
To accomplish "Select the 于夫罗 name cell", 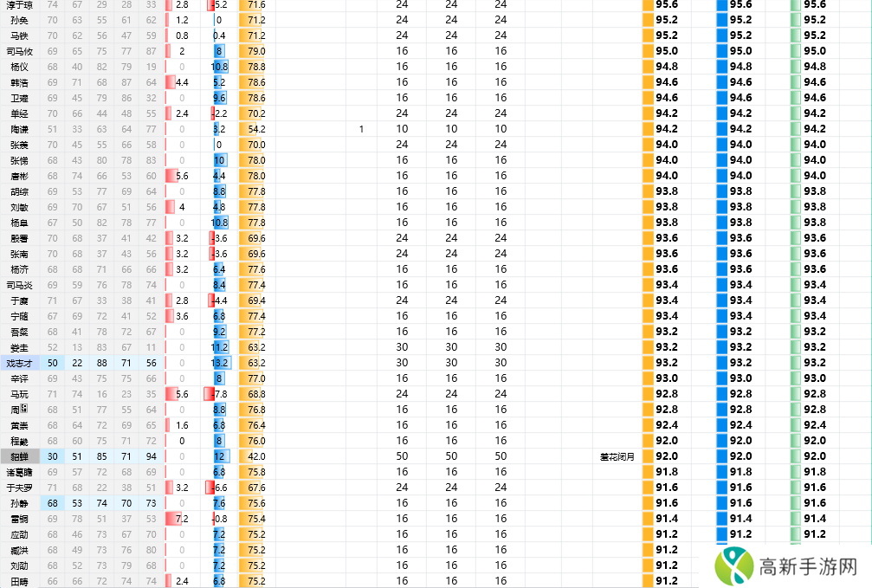I will point(19,488).
